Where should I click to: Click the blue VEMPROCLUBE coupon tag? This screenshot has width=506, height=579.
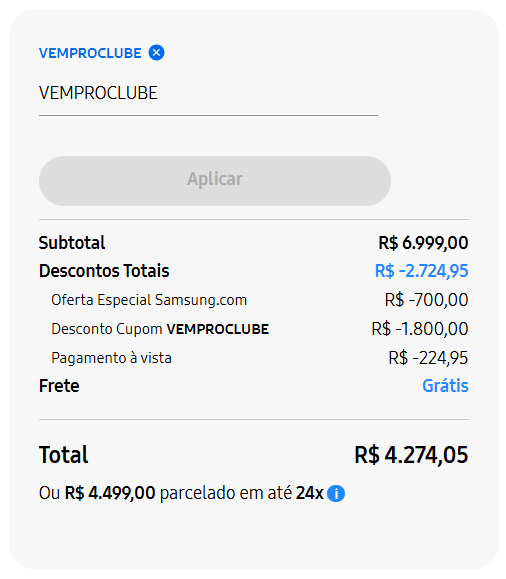click(x=90, y=53)
